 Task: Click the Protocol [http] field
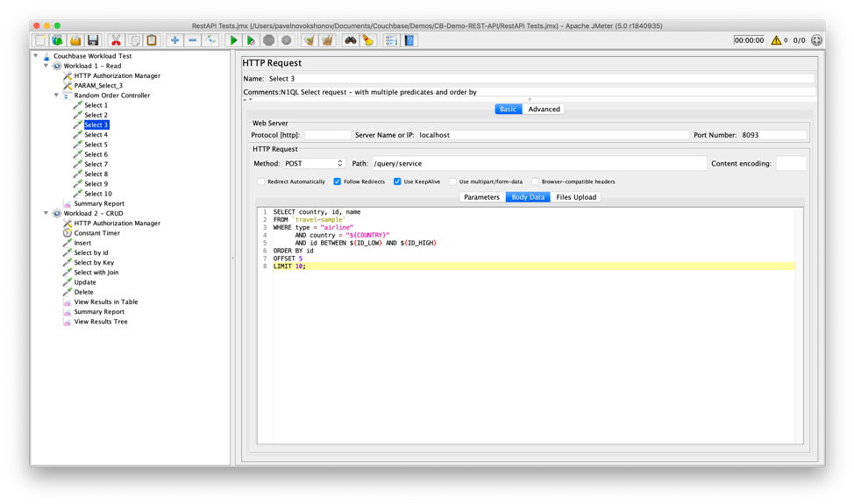(x=327, y=135)
